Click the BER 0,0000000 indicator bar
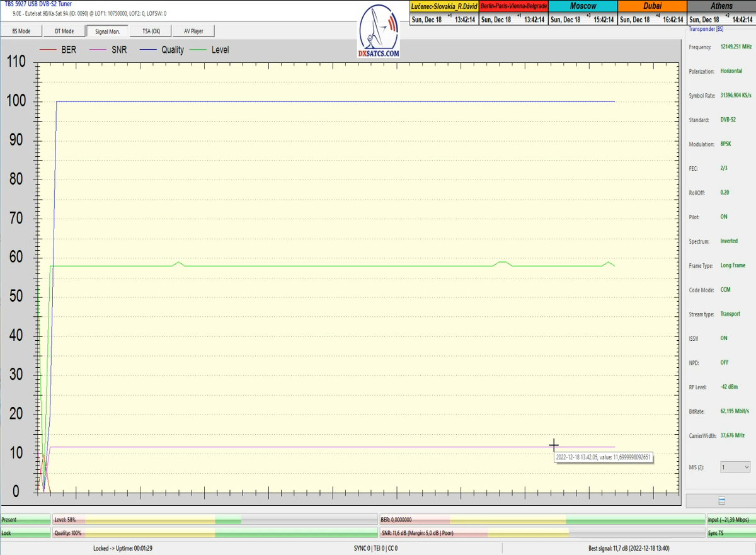This screenshot has width=756, height=555. (542, 520)
